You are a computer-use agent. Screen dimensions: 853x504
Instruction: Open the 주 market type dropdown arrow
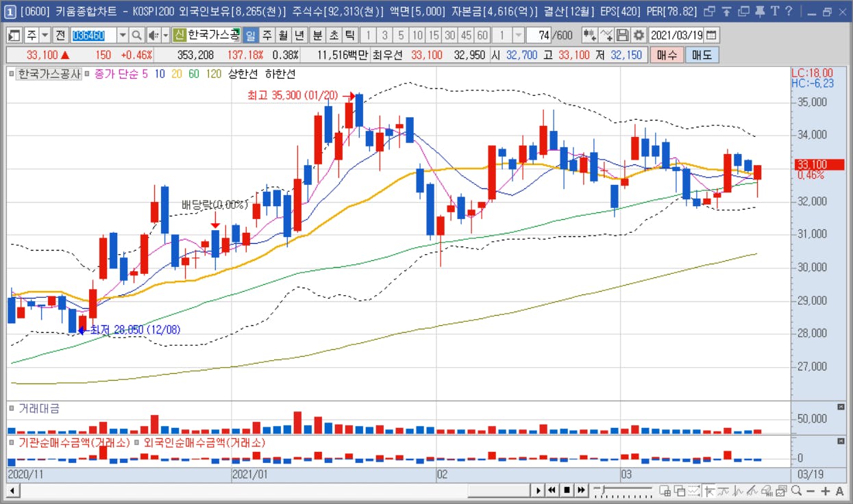(45, 35)
